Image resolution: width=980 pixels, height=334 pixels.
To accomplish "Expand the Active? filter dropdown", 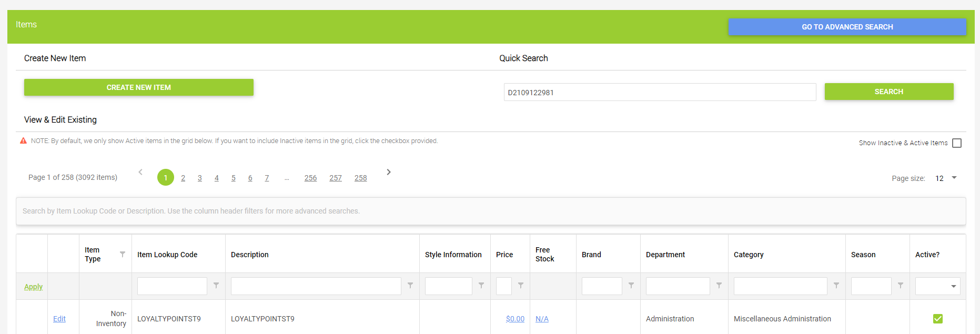I will point(953,286).
